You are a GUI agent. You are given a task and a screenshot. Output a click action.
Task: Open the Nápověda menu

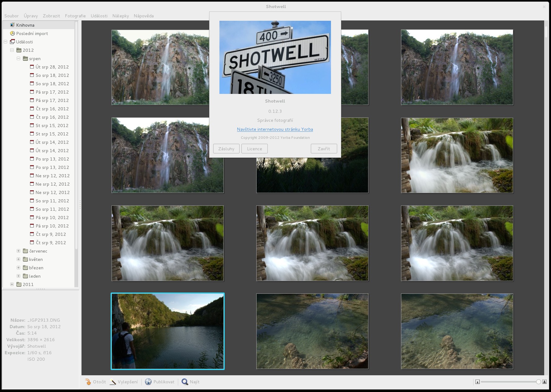coord(144,16)
